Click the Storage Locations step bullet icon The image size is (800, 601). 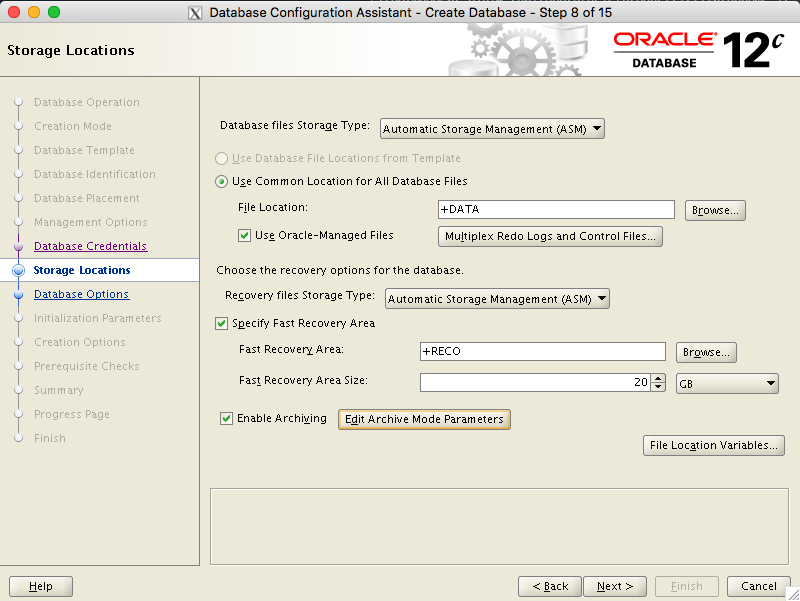pos(18,270)
